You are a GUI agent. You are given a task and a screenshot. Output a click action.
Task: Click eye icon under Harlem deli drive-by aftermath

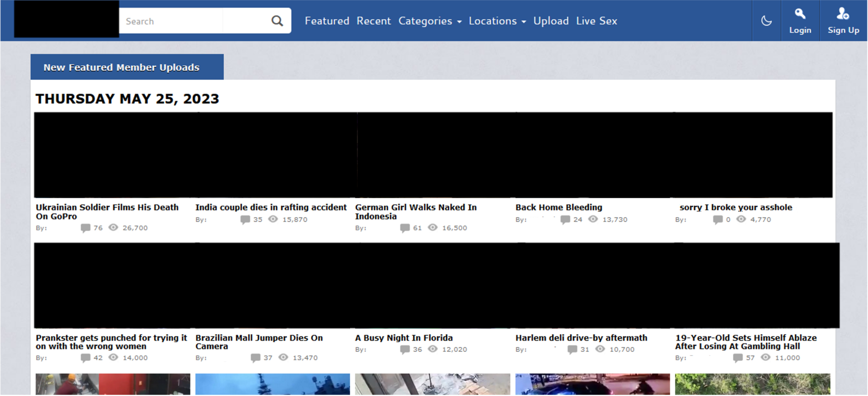point(600,349)
